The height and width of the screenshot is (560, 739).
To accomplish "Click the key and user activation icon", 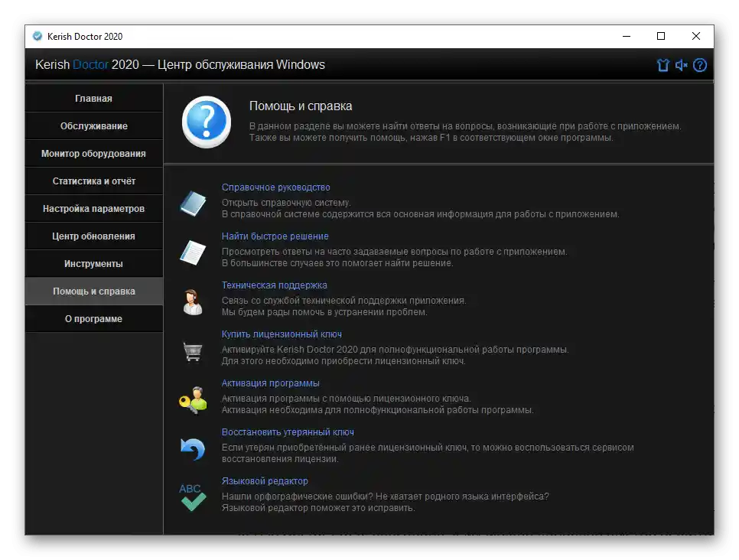I will pyautogui.click(x=193, y=400).
